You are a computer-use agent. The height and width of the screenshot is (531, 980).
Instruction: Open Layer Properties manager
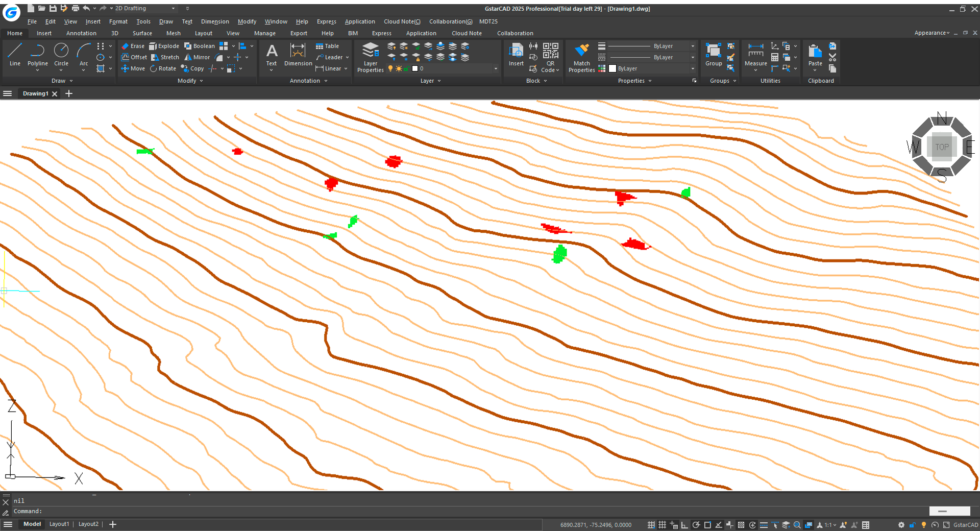click(x=371, y=57)
